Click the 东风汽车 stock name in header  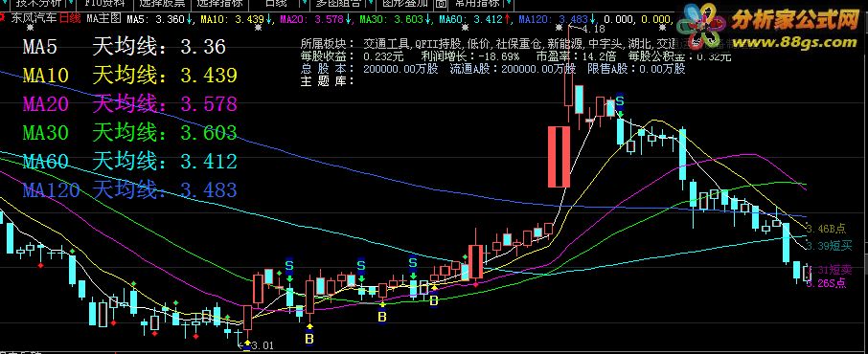[34, 18]
